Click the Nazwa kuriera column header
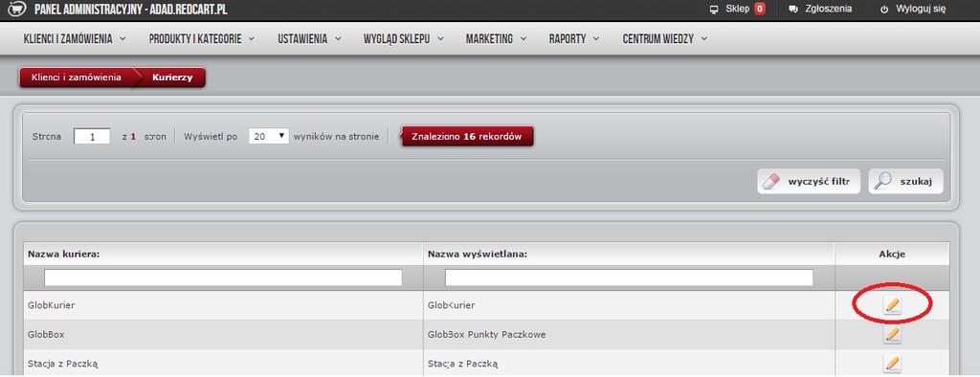980x377 pixels. (x=64, y=255)
